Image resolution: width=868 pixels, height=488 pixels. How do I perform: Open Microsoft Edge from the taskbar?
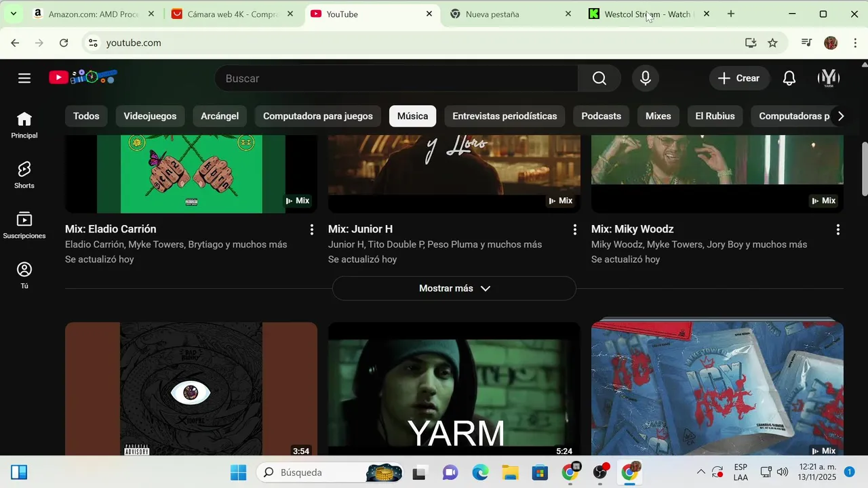pos(480,472)
